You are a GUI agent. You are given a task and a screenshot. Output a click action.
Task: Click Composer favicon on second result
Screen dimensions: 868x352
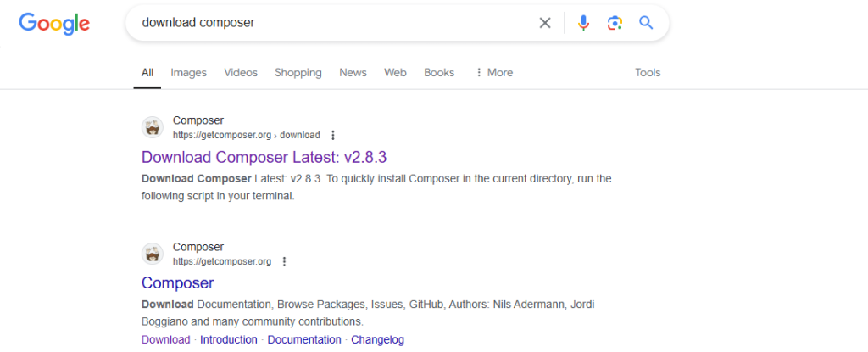click(153, 254)
